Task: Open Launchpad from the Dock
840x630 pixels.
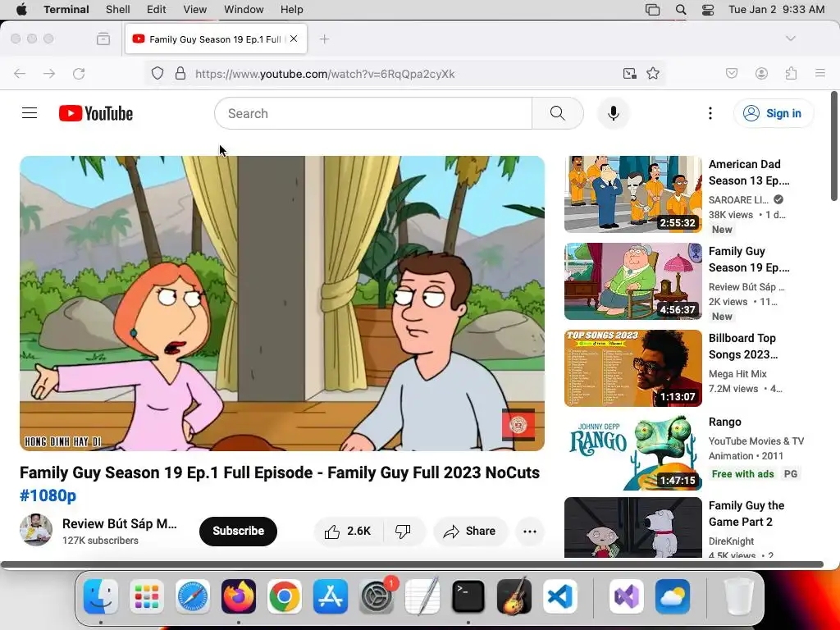Action: pos(146,596)
